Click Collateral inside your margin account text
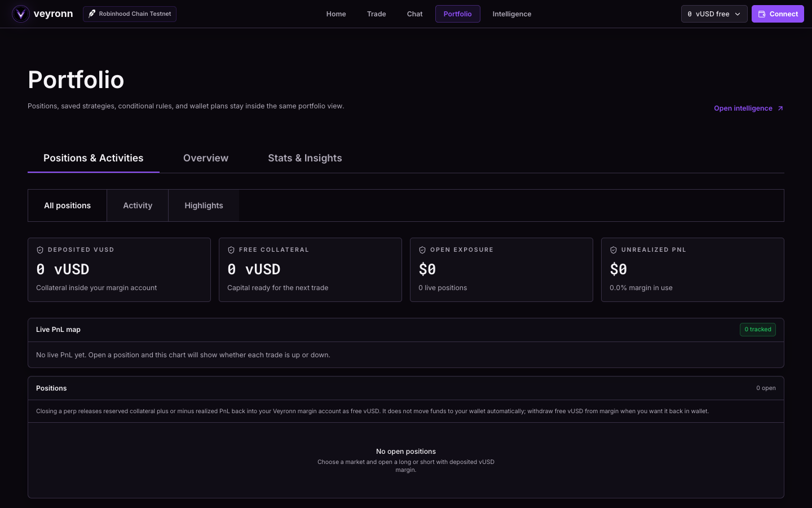Screen dimensions: 812x508 pyautogui.click(x=96, y=288)
